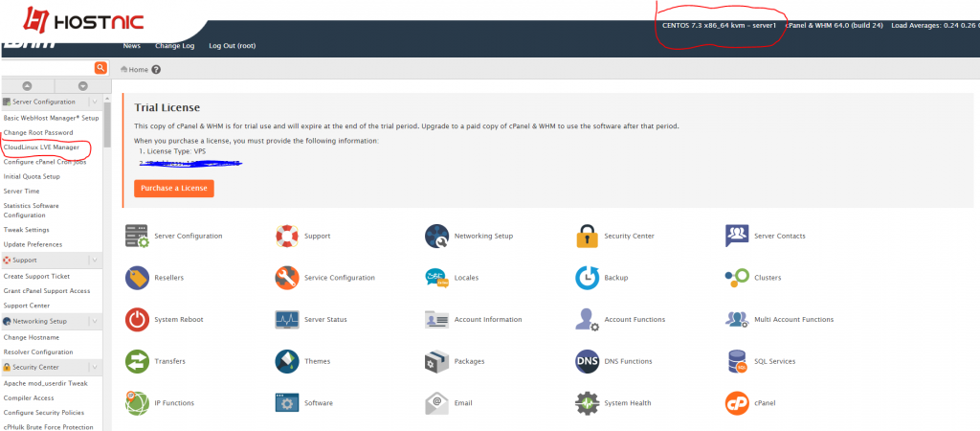The width and height of the screenshot is (980, 431).
Task: Open the DNS Functions icon
Action: point(588,362)
